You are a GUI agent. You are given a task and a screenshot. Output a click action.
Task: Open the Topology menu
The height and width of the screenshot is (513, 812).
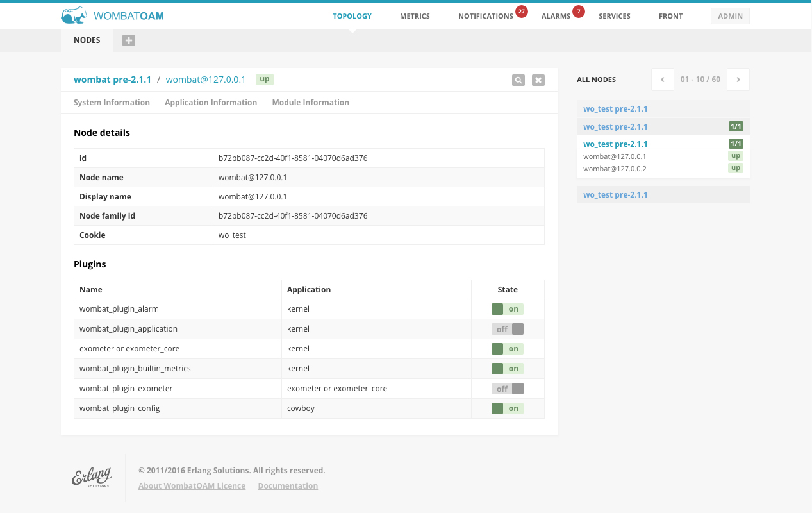coord(352,16)
